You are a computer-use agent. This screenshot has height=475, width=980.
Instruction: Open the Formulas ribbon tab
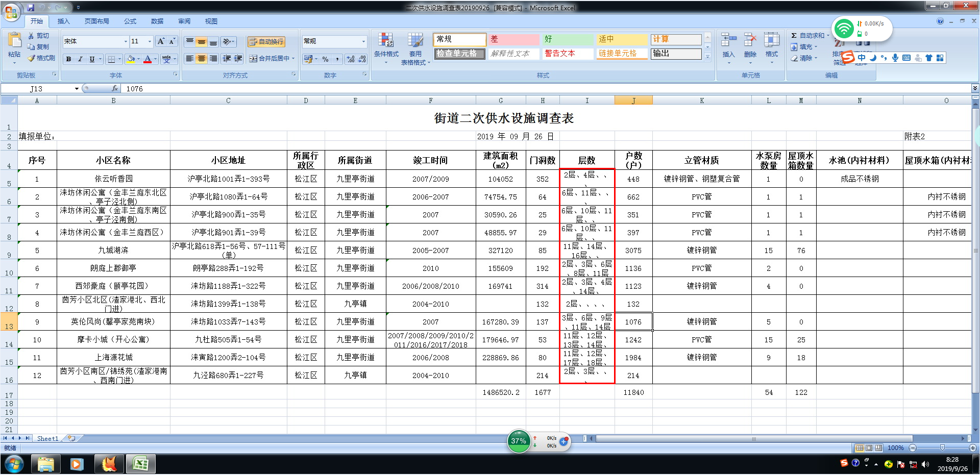click(x=130, y=21)
